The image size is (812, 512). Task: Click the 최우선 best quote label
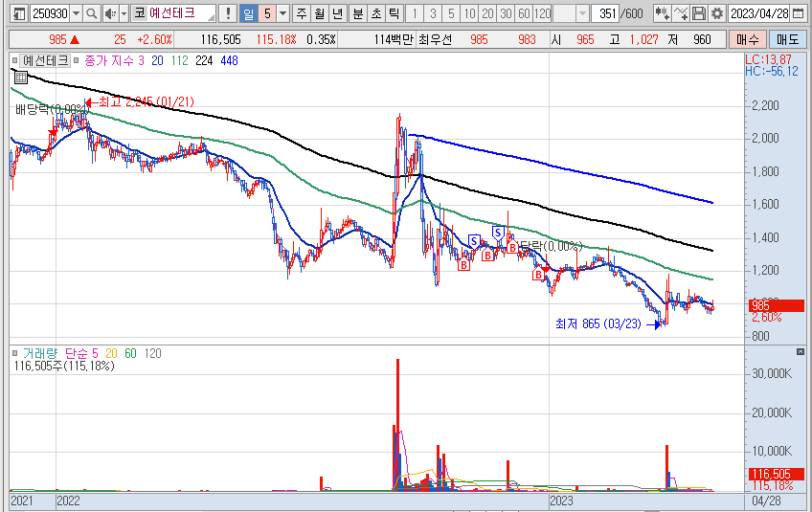click(x=435, y=40)
